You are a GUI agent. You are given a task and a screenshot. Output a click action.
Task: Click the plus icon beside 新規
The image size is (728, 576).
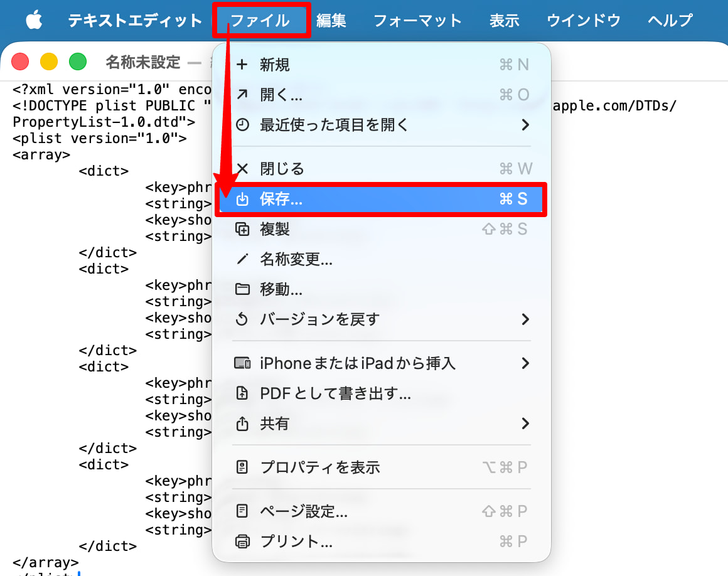tap(242, 65)
